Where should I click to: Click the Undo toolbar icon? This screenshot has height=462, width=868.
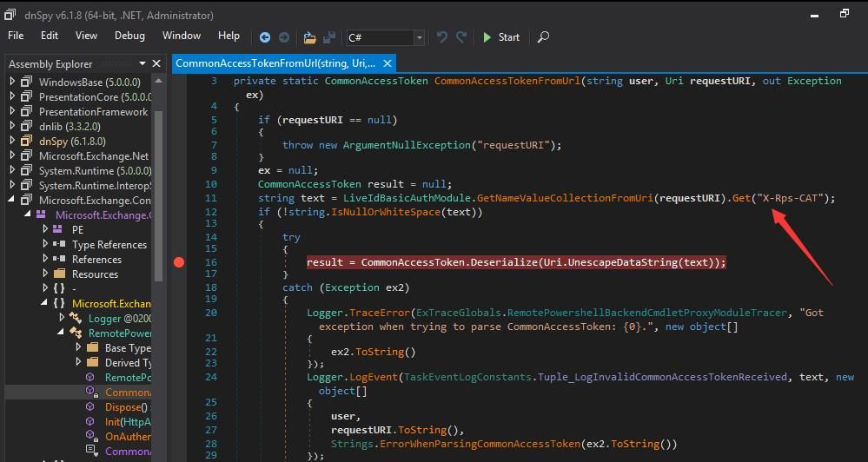click(x=441, y=37)
